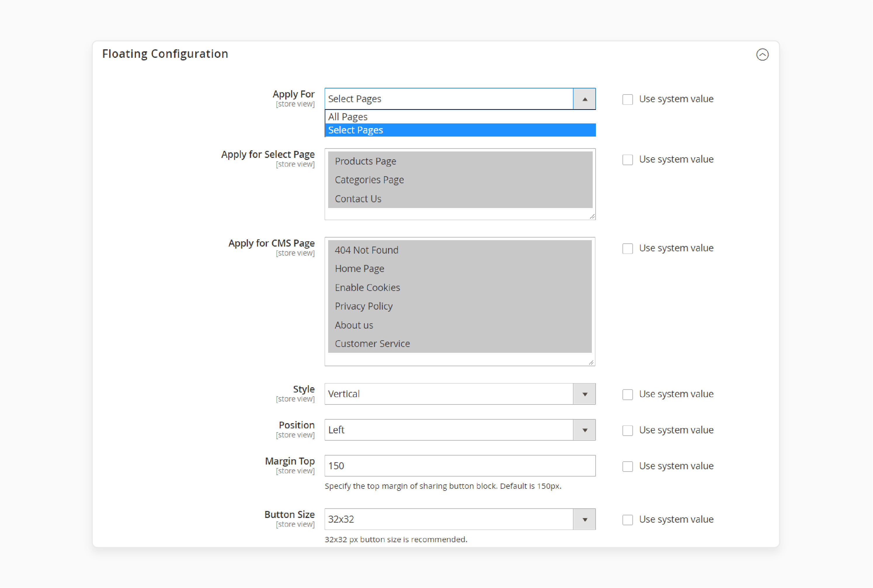Grab resize handle of Select Page listbox
Image resolution: width=873 pixels, height=588 pixels.
[592, 216]
